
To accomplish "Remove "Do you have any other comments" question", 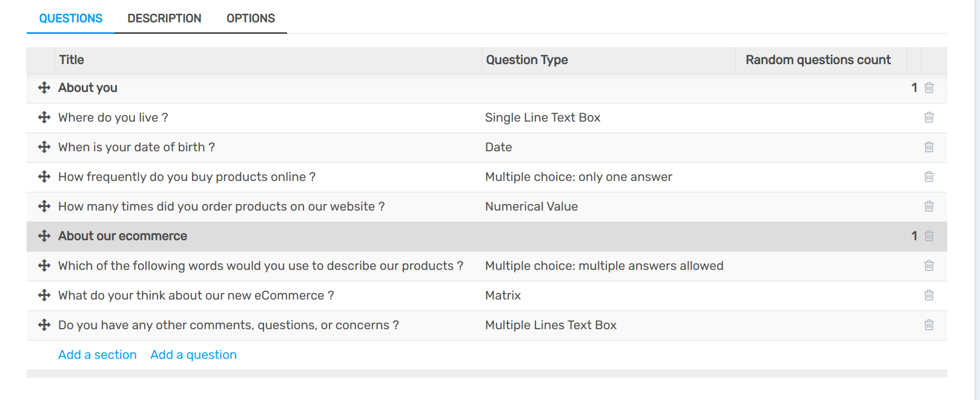I will click(x=929, y=325).
